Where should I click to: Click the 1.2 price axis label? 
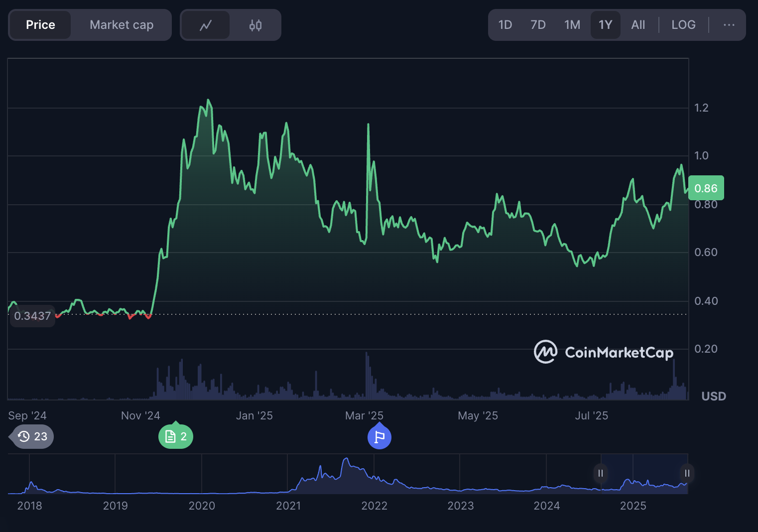tap(701, 108)
